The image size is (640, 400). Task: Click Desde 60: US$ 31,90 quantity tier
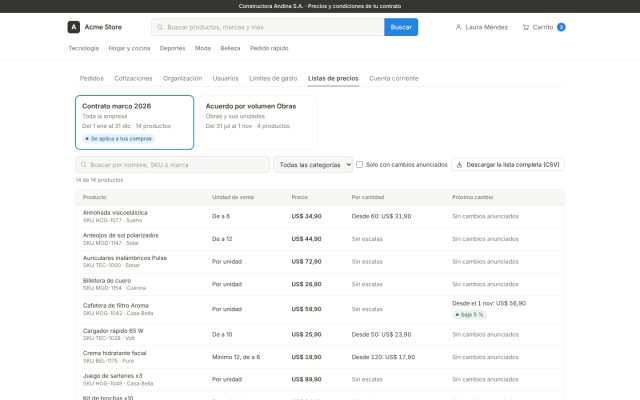[381, 216]
